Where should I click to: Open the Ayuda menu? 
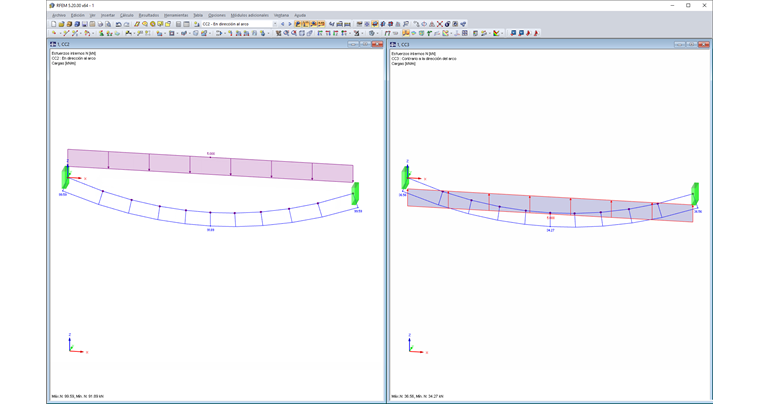click(x=300, y=15)
